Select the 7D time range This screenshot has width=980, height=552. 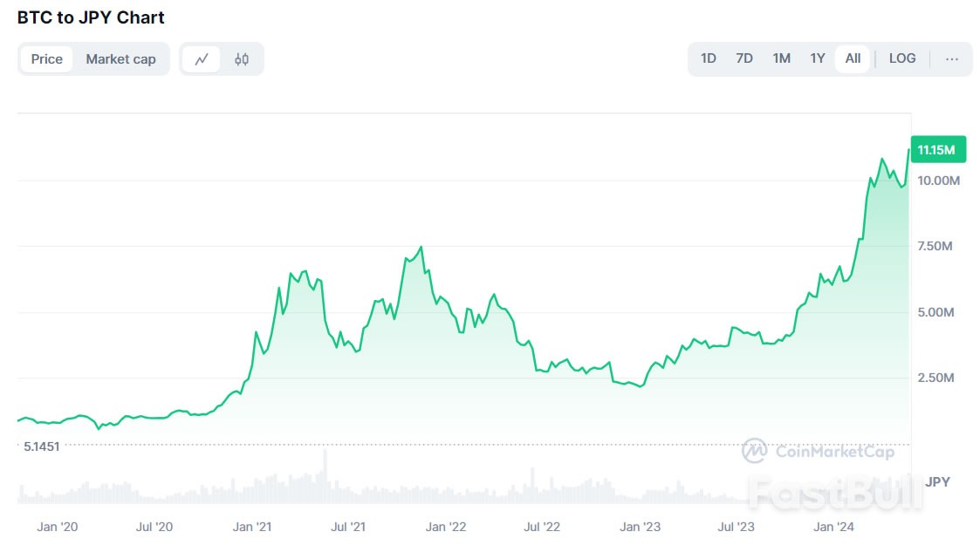point(744,58)
